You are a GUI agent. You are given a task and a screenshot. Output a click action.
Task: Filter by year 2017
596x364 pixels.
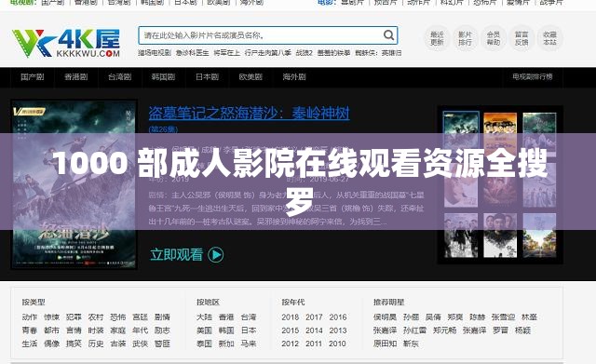point(314,317)
